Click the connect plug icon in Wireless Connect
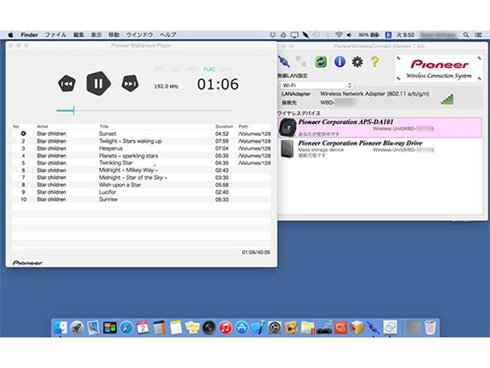Image resolution: width=490 pixels, height=368 pixels. point(284,62)
